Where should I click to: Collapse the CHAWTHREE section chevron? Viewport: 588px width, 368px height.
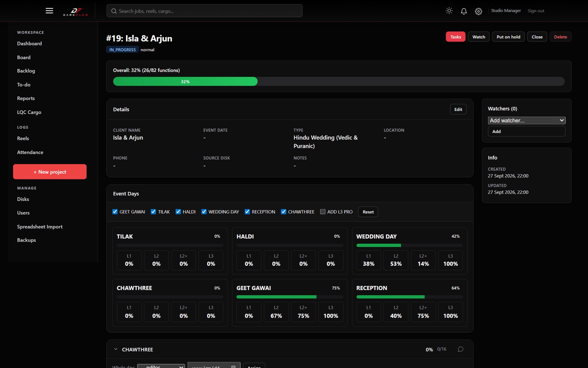[116, 349]
